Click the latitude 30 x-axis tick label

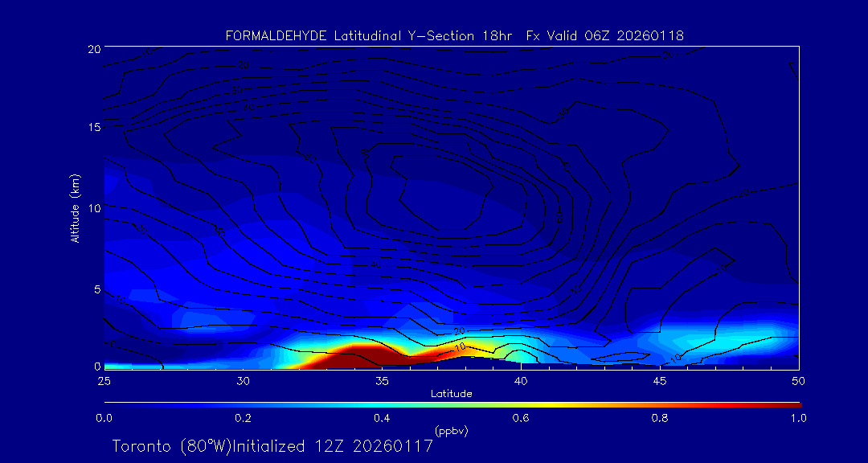pyautogui.click(x=243, y=380)
